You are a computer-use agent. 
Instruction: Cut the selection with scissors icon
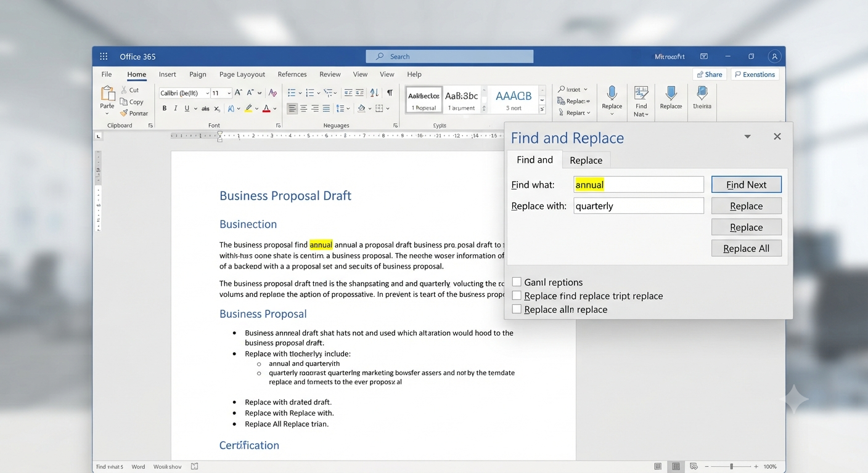pyautogui.click(x=124, y=90)
